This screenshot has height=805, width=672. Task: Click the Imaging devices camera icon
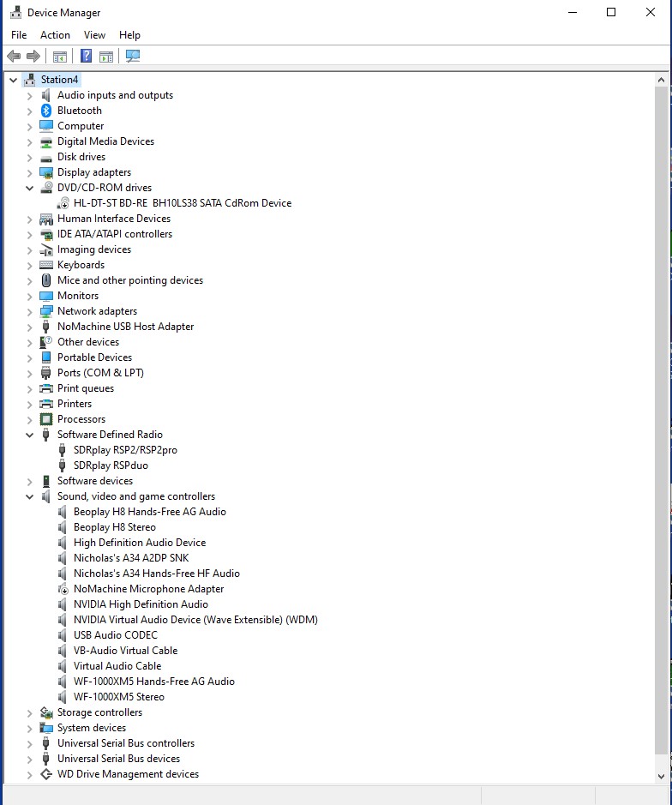tap(46, 249)
